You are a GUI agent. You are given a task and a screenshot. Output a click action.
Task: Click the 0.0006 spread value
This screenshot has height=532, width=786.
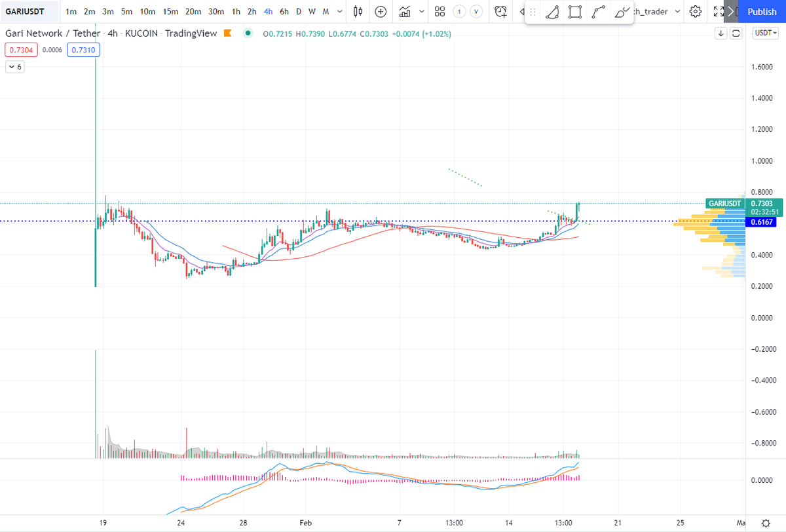[x=53, y=49]
